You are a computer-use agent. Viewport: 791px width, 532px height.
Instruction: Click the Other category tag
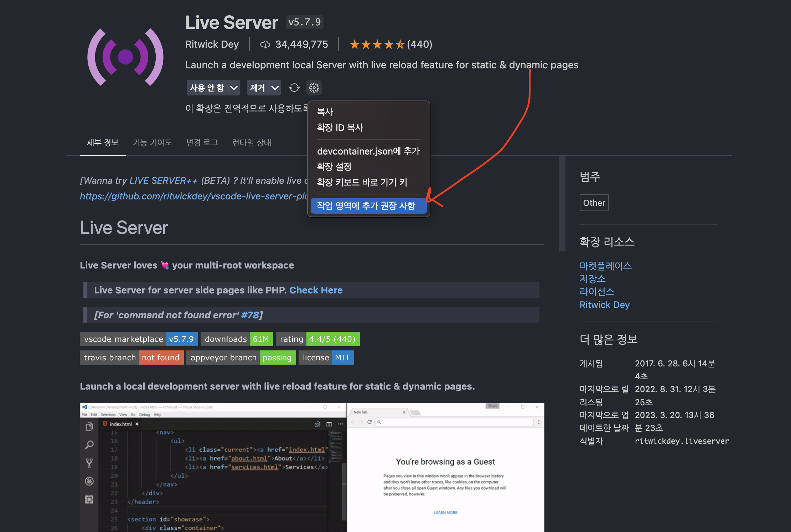point(594,203)
